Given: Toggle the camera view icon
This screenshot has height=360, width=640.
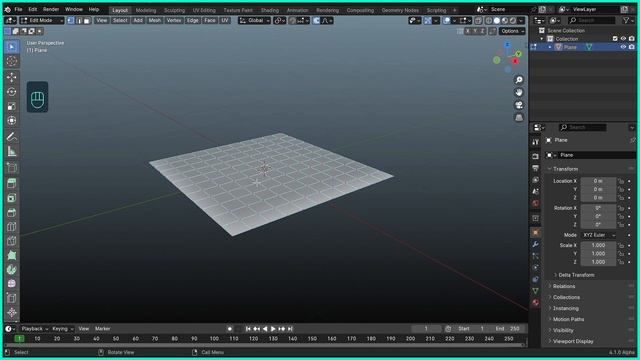Looking at the screenshot, I should pyautogui.click(x=519, y=105).
